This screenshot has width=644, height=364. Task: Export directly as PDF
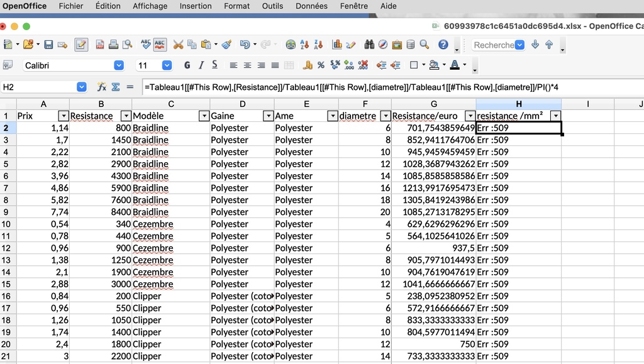coord(99,45)
